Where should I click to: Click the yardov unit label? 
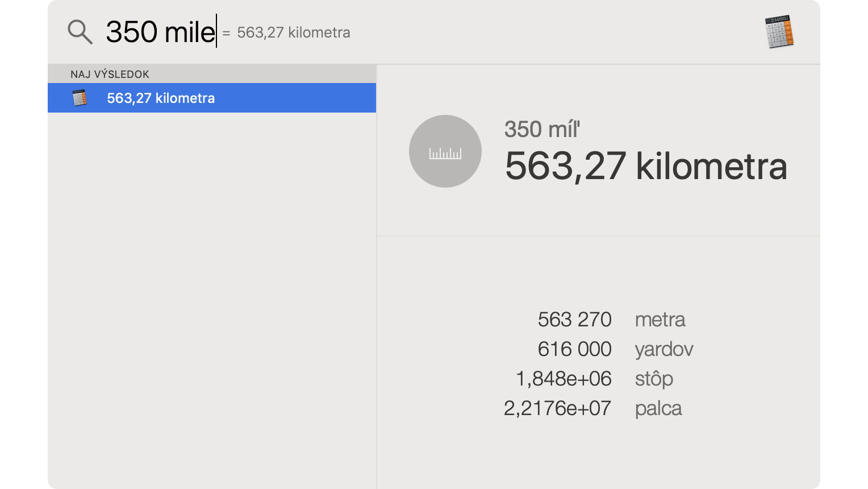pos(664,349)
